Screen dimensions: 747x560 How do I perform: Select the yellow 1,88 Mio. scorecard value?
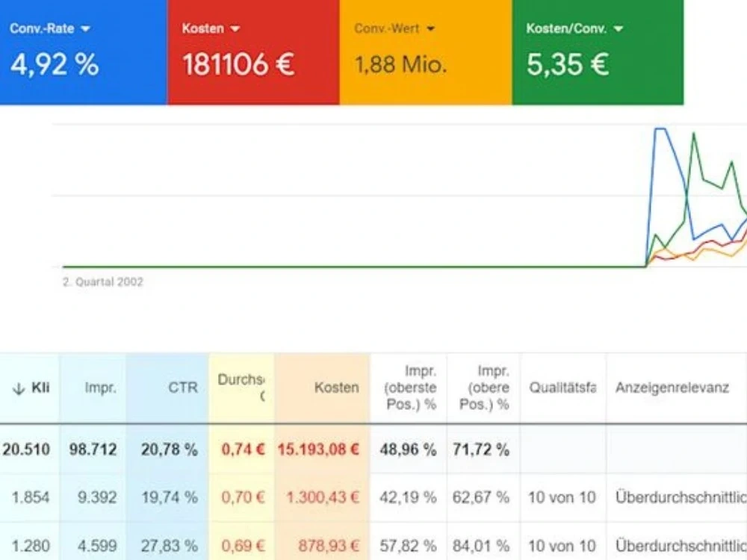(x=400, y=64)
